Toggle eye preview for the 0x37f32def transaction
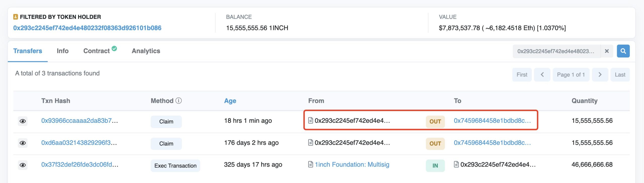Image resolution: width=644 pixels, height=183 pixels. pos(23,165)
